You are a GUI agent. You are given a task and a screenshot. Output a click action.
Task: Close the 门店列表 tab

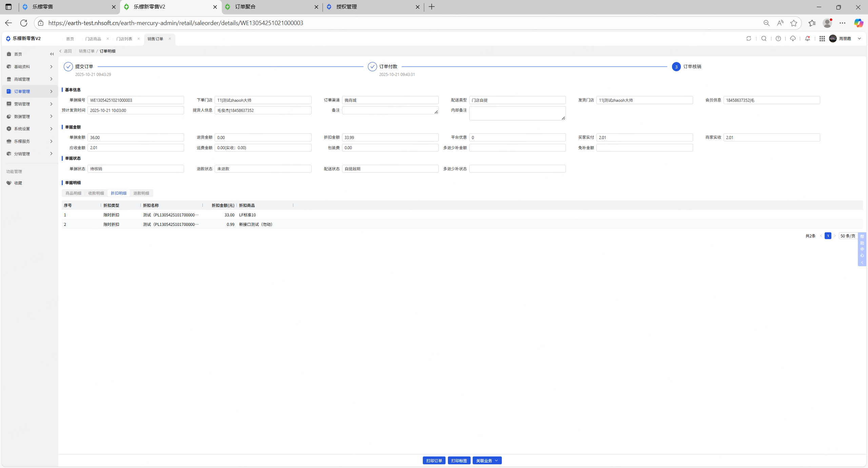[138, 39]
